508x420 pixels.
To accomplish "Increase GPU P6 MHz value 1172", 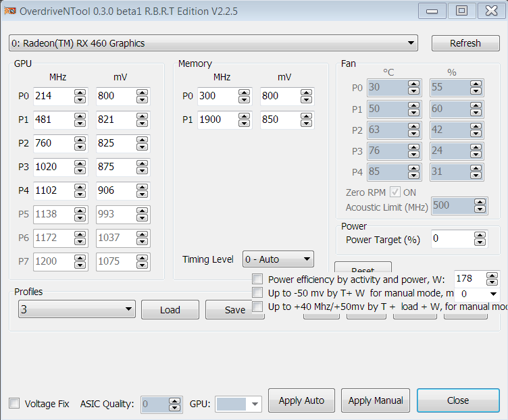I will (80, 234).
